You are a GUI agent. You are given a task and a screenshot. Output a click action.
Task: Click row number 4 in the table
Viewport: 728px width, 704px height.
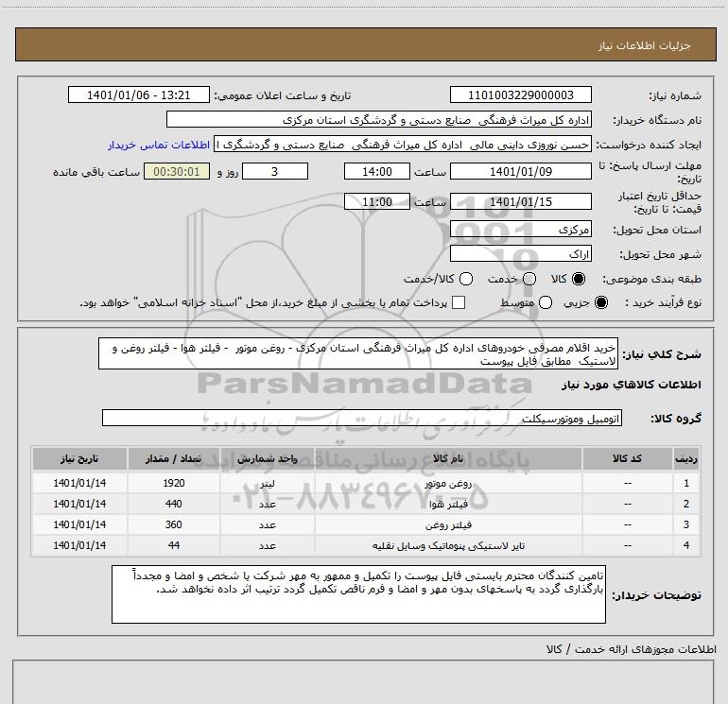pyautogui.click(x=686, y=546)
